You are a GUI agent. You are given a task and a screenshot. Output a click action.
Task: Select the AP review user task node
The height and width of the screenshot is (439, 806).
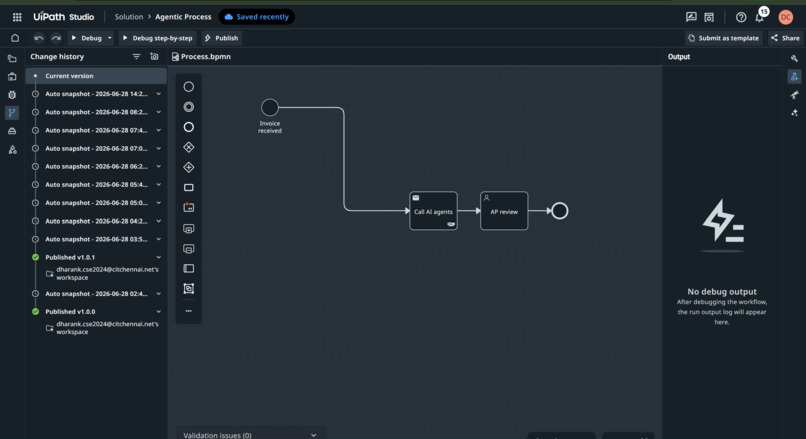[x=504, y=211]
